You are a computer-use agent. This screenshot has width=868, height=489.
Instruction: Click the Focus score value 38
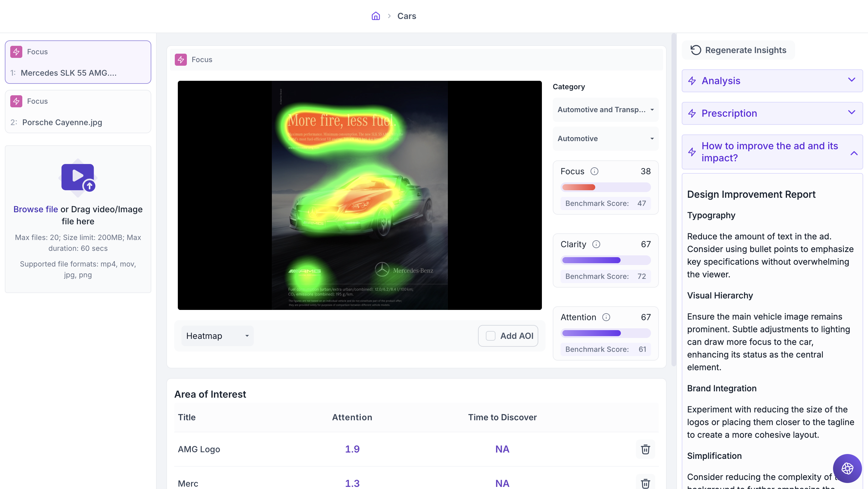click(645, 171)
